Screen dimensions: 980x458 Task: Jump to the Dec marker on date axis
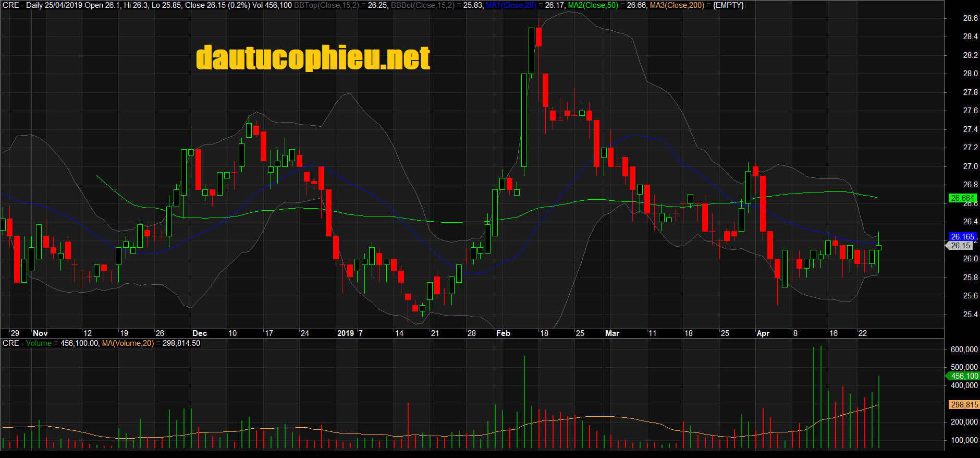[200, 333]
